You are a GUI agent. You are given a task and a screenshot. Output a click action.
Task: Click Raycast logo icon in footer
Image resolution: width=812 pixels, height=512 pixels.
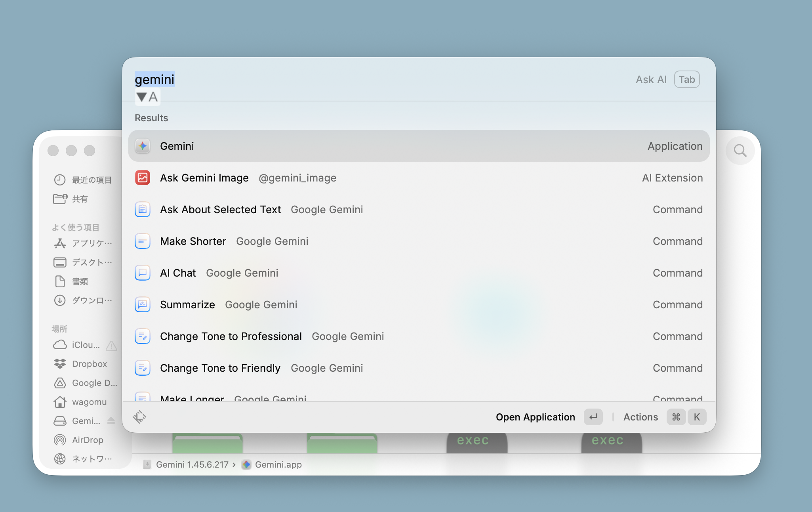coord(139,417)
